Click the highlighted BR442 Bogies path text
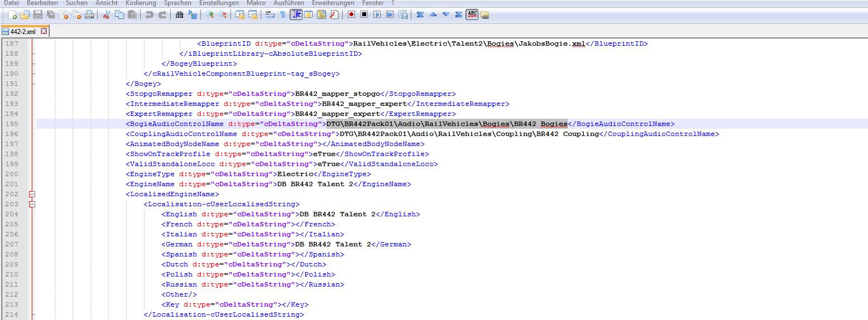This screenshot has width=868, height=320. (x=447, y=124)
